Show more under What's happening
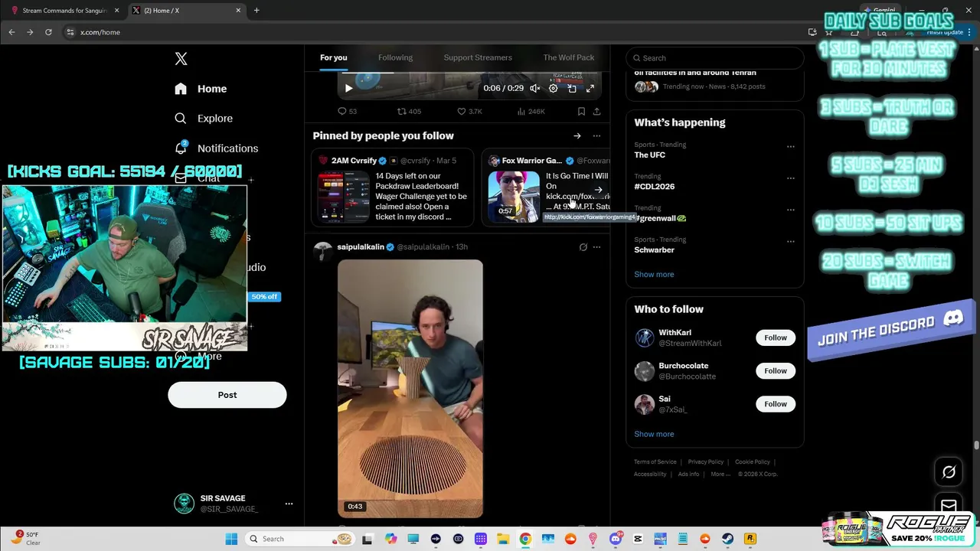 [x=654, y=274]
